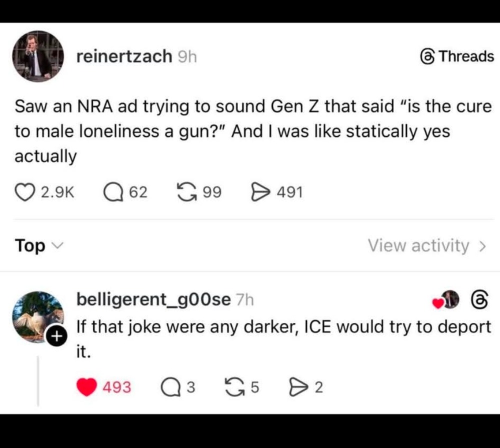Click the liked-by avatar with heart

(x=449, y=299)
